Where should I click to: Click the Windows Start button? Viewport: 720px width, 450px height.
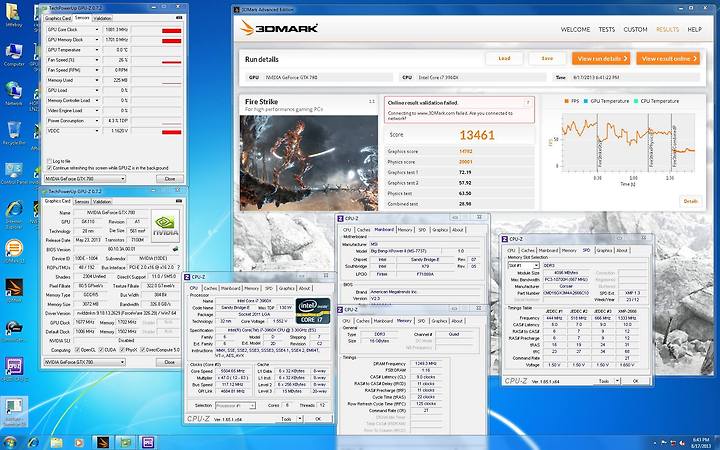point(10,443)
